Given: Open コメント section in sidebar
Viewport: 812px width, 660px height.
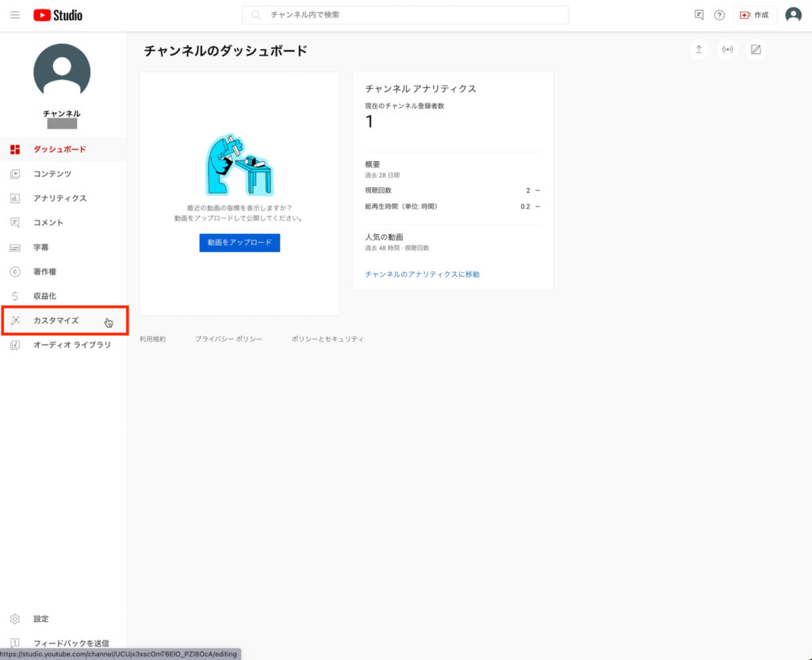Looking at the screenshot, I should click(48, 223).
